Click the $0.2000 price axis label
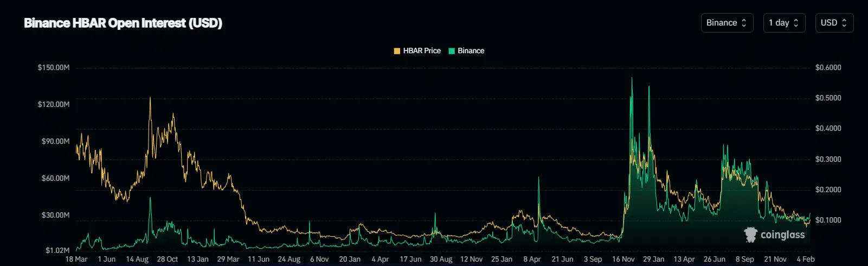The width and height of the screenshot is (868, 266). point(828,189)
